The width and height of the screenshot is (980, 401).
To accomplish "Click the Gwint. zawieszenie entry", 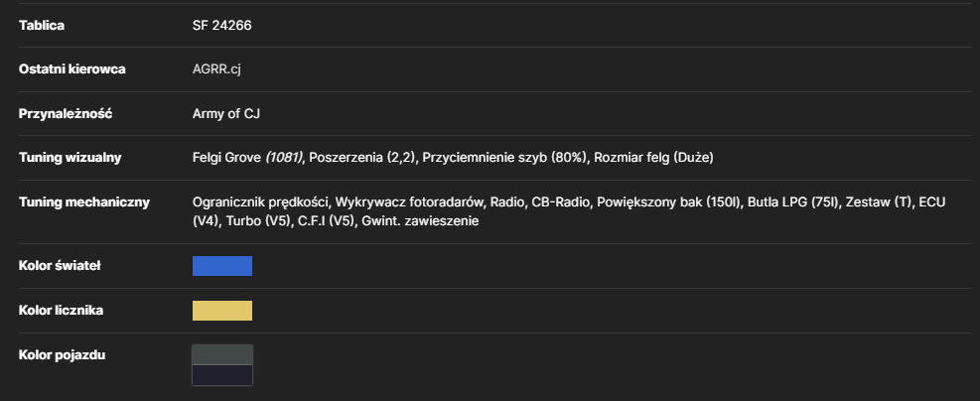I will tap(420, 221).
